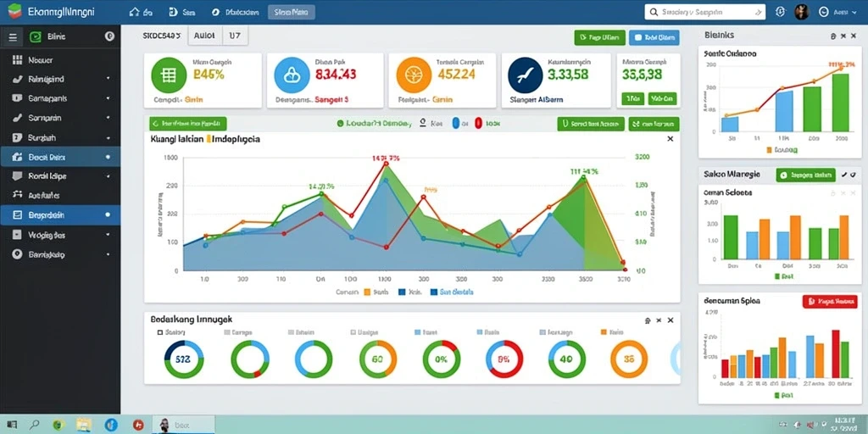Expand the sidebar item with the pencil icon
This screenshot has height=434, width=868.
point(60,118)
